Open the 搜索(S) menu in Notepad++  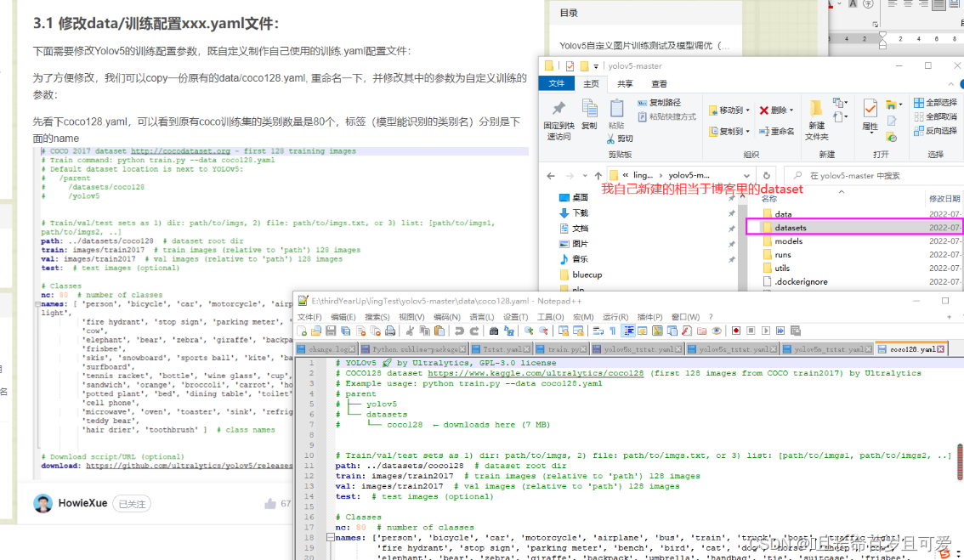coord(377,317)
